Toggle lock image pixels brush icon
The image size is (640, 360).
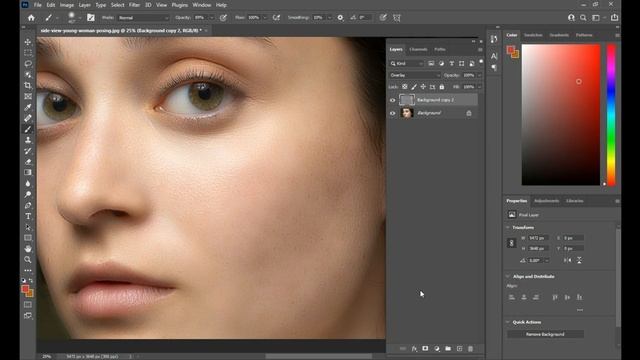[x=414, y=87]
